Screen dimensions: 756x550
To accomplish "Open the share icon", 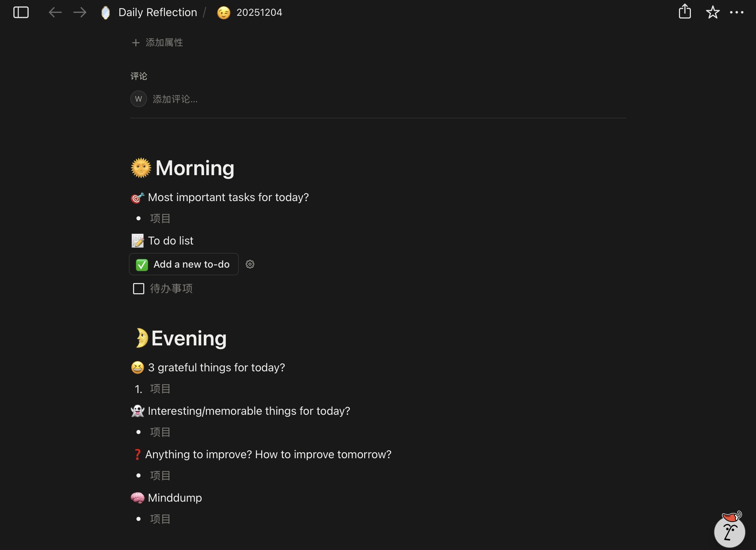I will [x=685, y=12].
